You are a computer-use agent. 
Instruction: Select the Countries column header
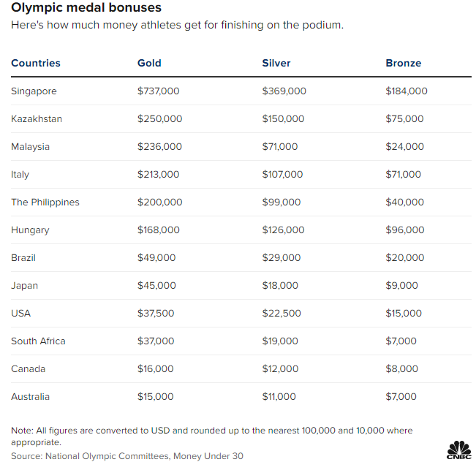36,63
